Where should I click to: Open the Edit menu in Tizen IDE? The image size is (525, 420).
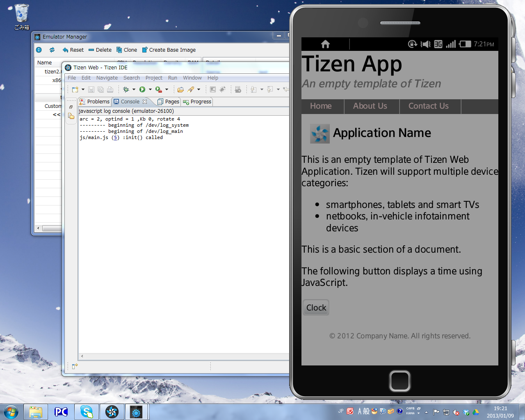(x=86, y=78)
